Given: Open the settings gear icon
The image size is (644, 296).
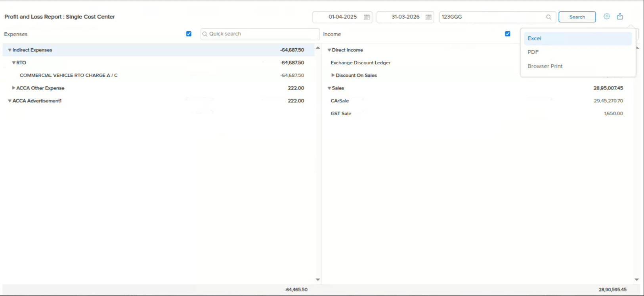Looking at the screenshot, I should pos(606,17).
